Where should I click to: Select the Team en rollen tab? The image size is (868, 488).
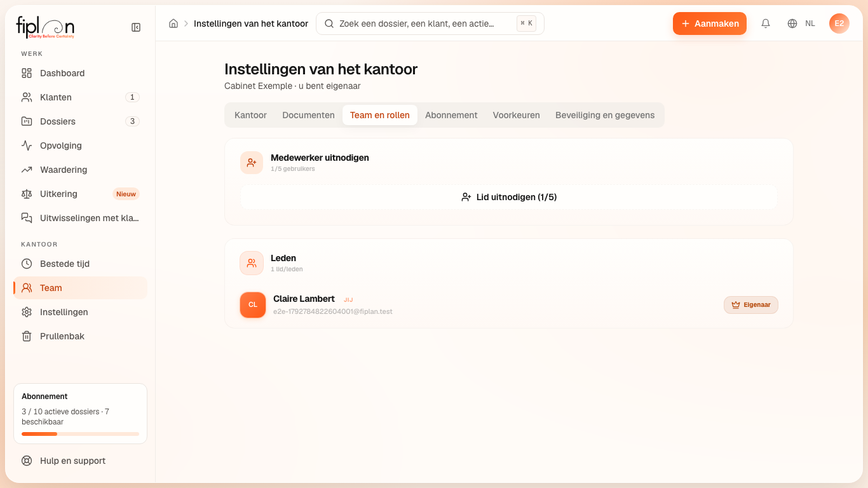point(380,115)
